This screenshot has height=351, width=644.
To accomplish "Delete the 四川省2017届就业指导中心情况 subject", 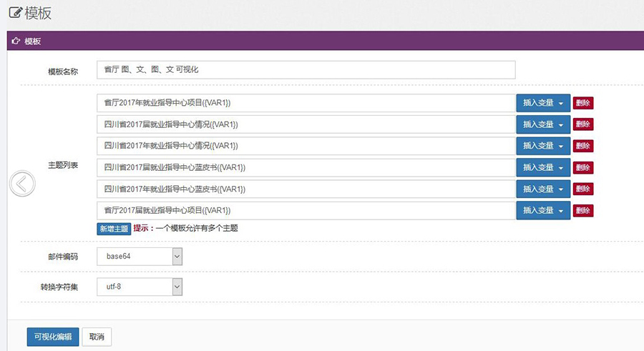I will click(x=582, y=124).
